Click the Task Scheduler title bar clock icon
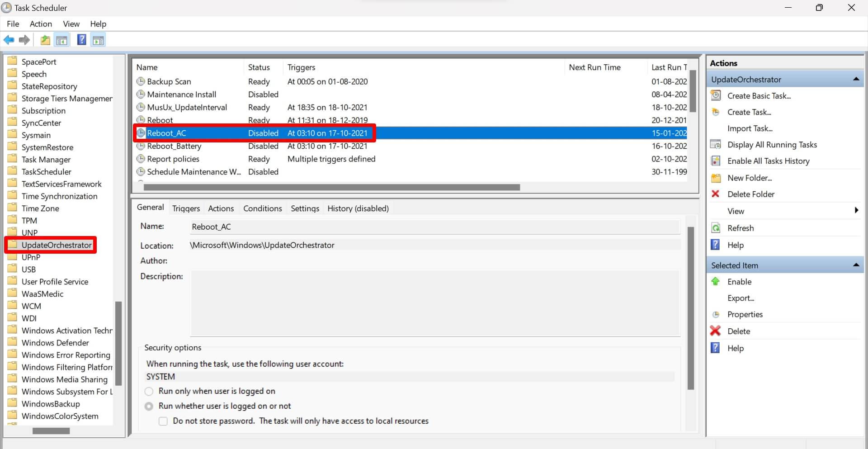Screen dimensions: 868x449 [x=7, y=8]
